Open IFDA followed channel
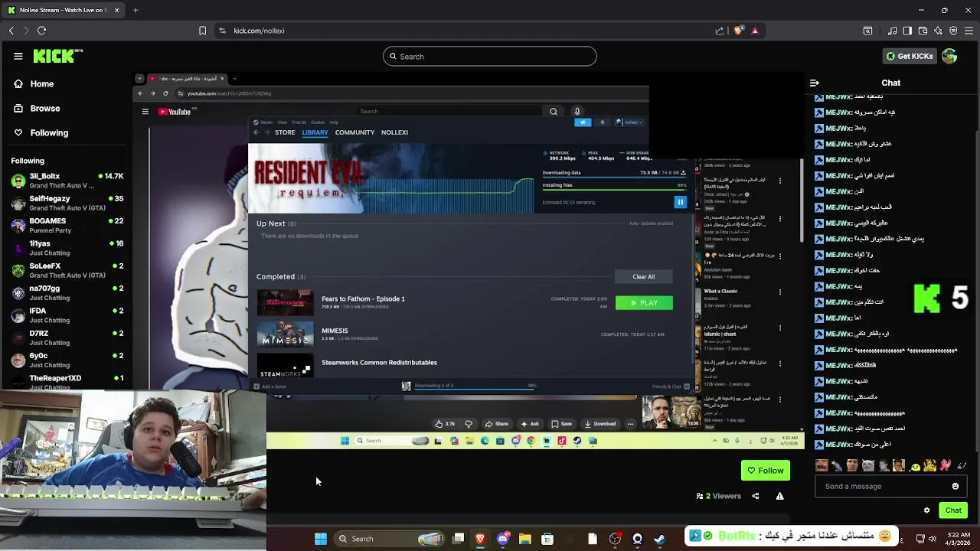 [67, 315]
